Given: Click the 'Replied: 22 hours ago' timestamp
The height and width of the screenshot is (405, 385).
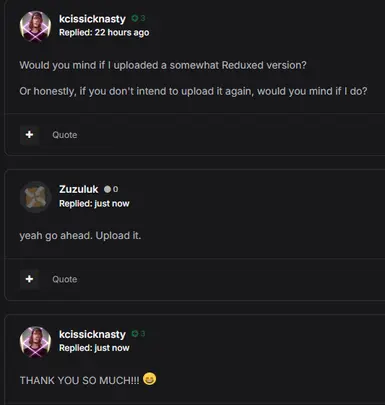Looking at the screenshot, I should pyautogui.click(x=104, y=33).
